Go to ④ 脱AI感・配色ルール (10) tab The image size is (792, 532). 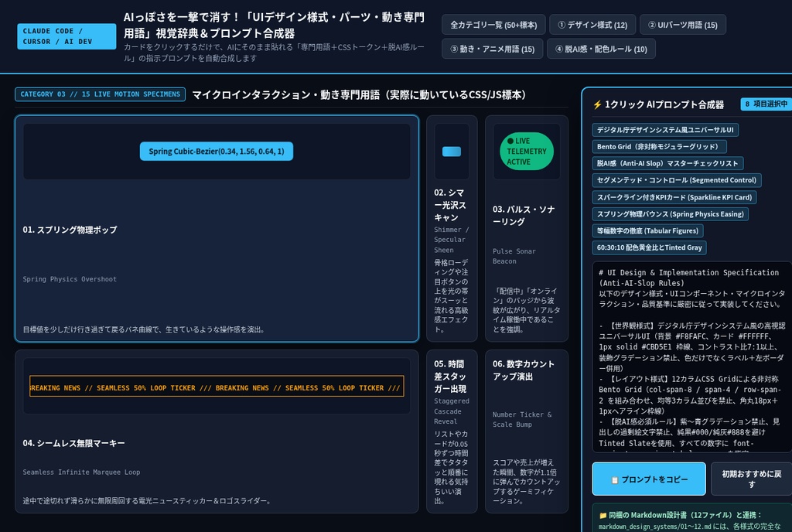(601, 49)
